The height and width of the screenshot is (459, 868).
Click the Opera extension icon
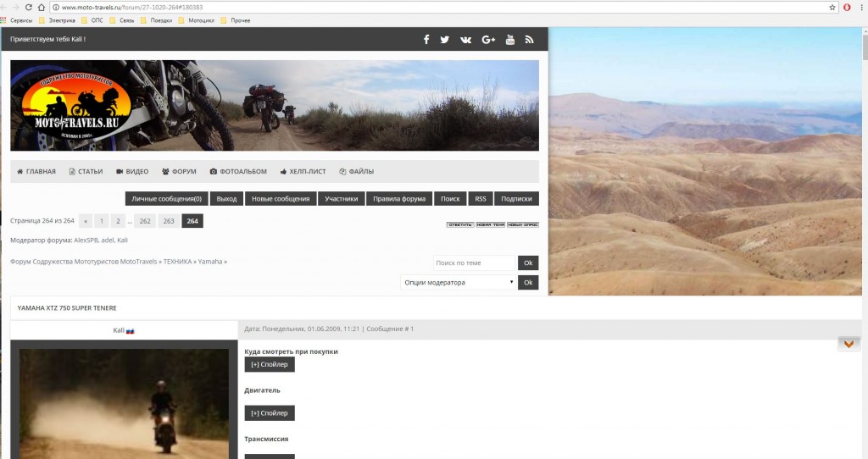(847, 7)
